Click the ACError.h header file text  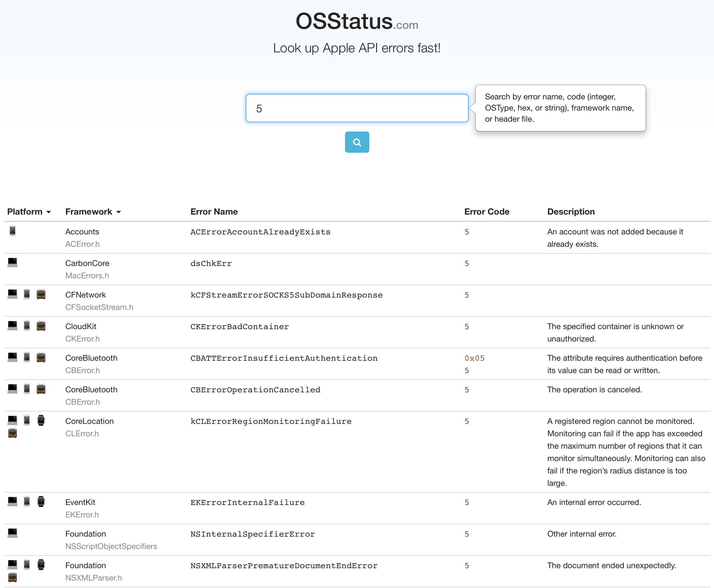pos(82,244)
